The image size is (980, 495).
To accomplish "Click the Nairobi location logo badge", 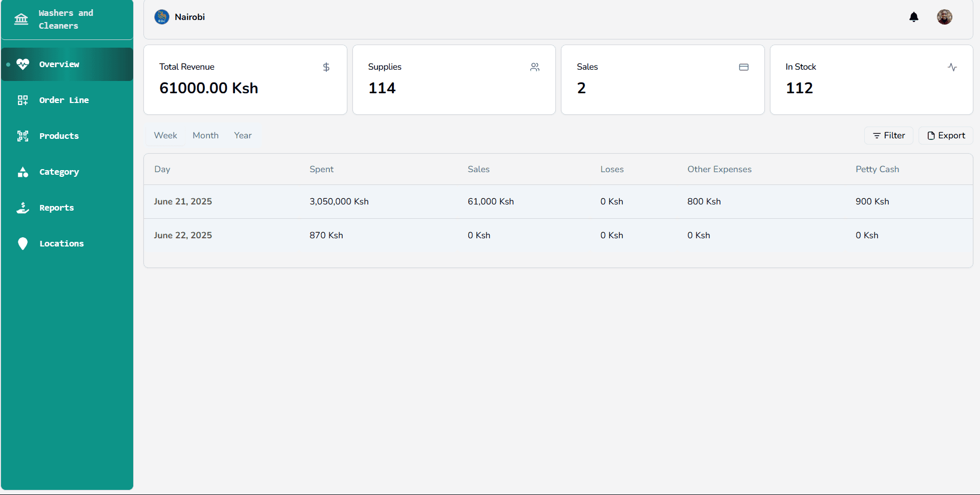I will coord(162,17).
